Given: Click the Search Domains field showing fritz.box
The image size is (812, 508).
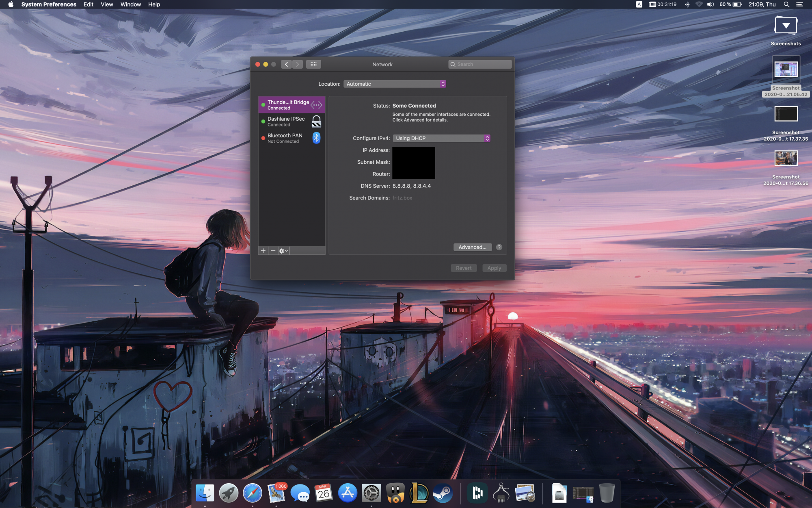Looking at the screenshot, I should 402,198.
